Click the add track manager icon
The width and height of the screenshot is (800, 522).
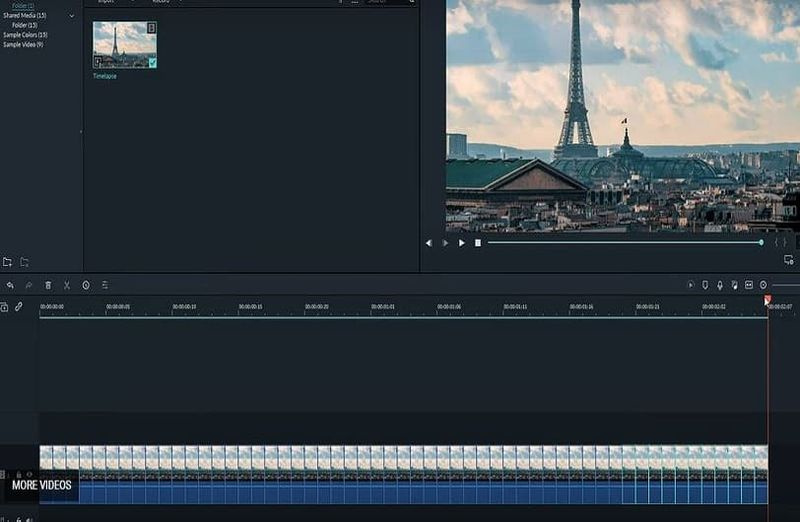(x=4, y=307)
